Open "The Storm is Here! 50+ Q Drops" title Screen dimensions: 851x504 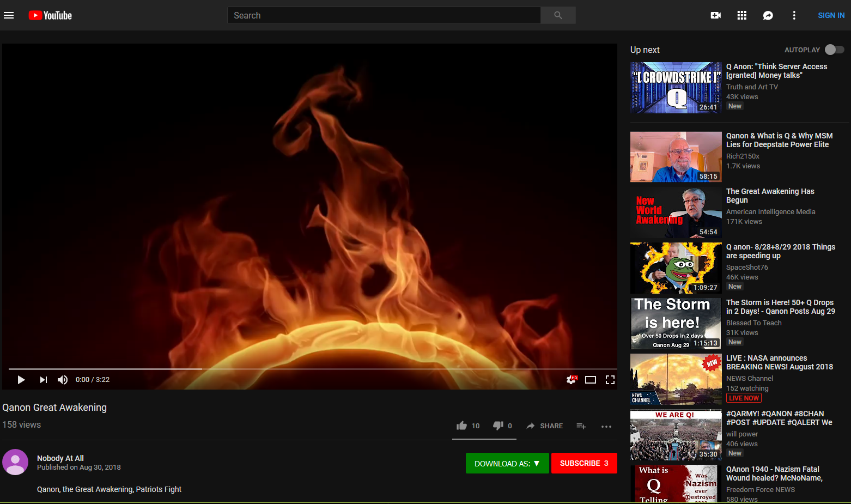[781, 307]
